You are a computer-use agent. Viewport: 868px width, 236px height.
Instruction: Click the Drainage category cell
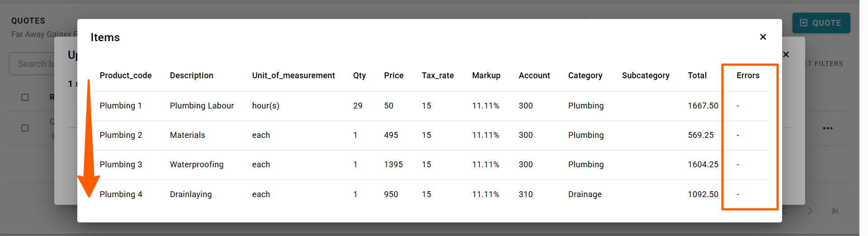click(x=585, y=194)
